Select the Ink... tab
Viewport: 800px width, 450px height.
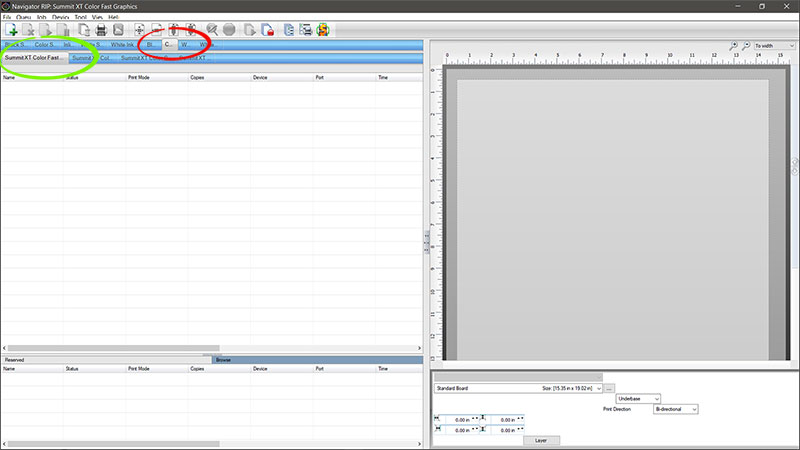pyautogui.click(x=67, y=45)
